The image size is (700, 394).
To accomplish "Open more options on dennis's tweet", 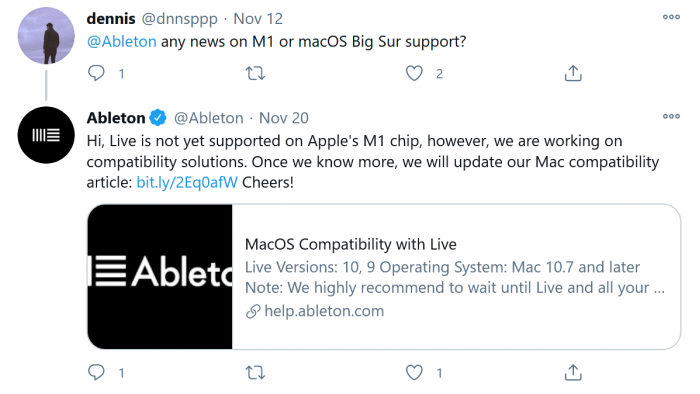I will tap(671, 17).
